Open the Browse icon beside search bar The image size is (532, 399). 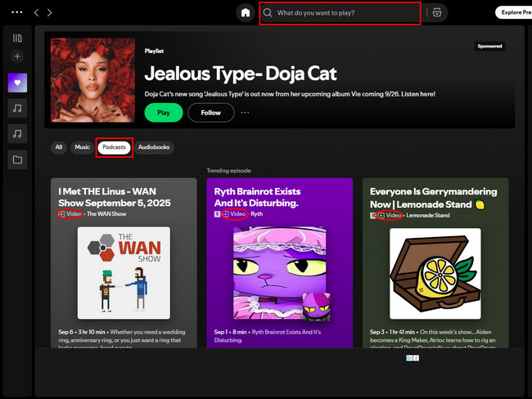[438, 13]
